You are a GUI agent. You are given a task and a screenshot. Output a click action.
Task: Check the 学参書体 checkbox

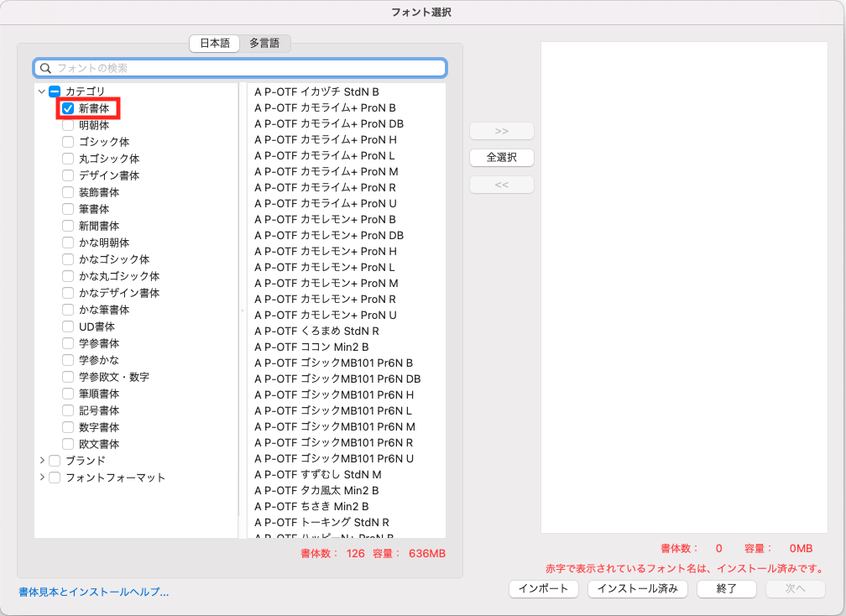(x=68, y=343)
